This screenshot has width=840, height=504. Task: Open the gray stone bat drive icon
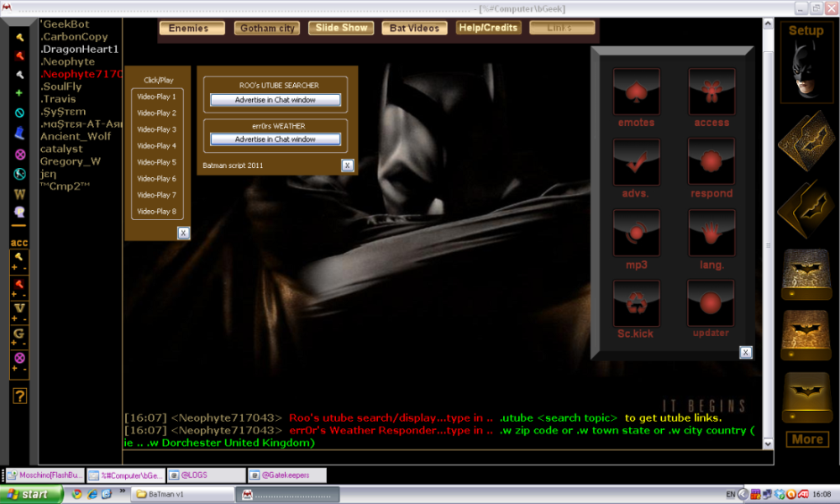pyautogui.click(x=806, y=274)
